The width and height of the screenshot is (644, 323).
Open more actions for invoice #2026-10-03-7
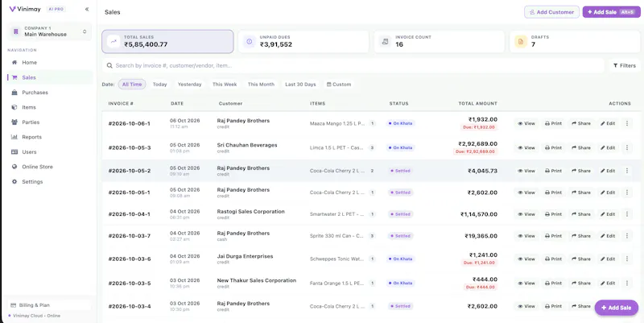point(627,236)
